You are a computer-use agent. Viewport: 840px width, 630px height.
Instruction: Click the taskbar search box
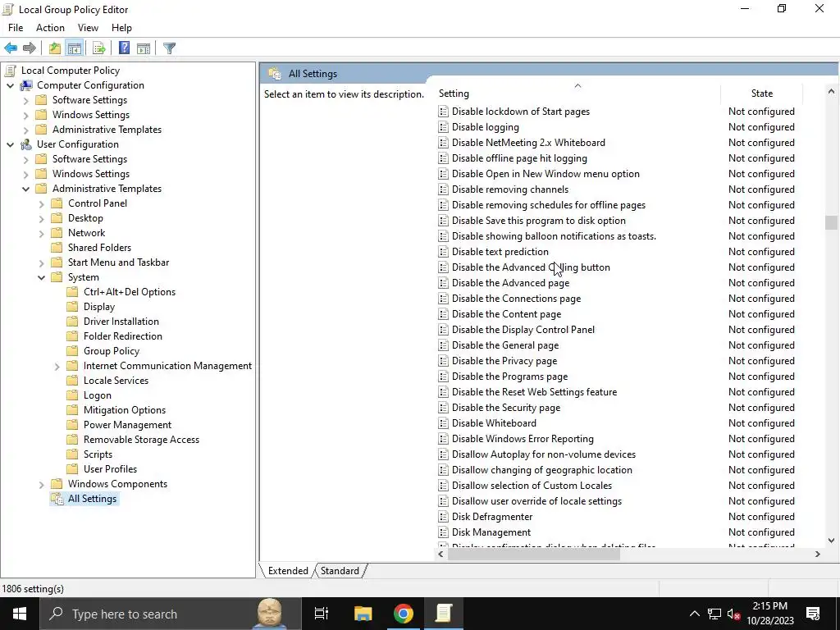point(169,614)
